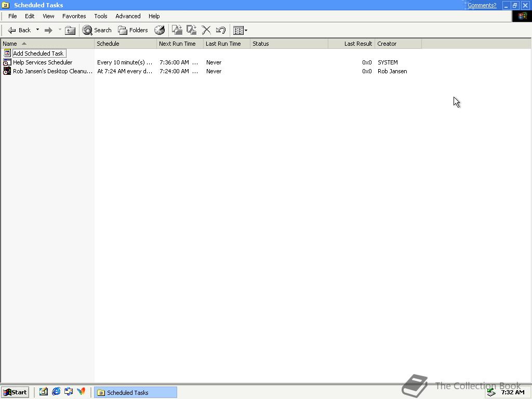Open the Start menu

pyautogui.click(x=15, y=392)
